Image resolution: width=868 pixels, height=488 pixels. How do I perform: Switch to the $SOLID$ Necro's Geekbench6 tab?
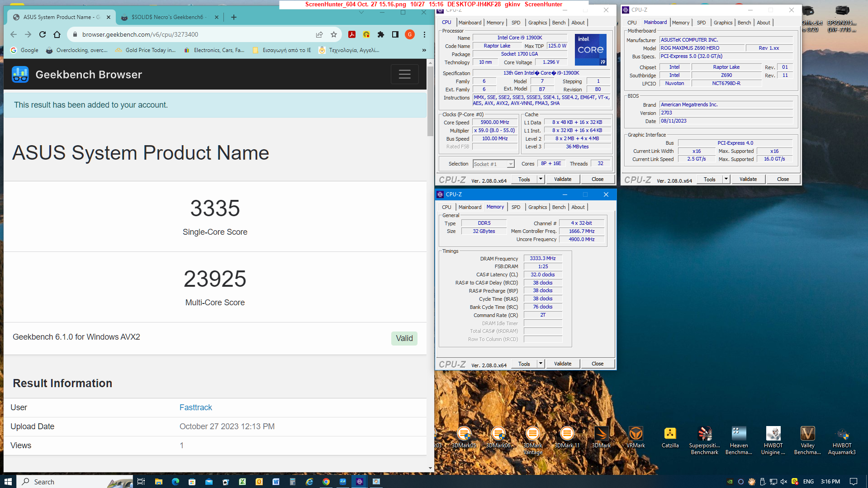pyautogui.click(x=168, y=17)
